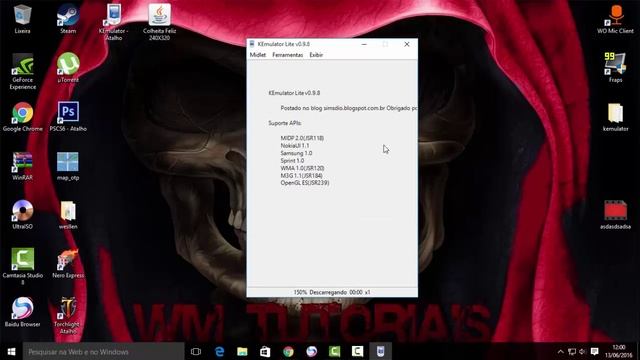This screenshot has width=640, height=360.
Task: Open the green Camtasia taskbar icon
Action: [x=334, y=351]
